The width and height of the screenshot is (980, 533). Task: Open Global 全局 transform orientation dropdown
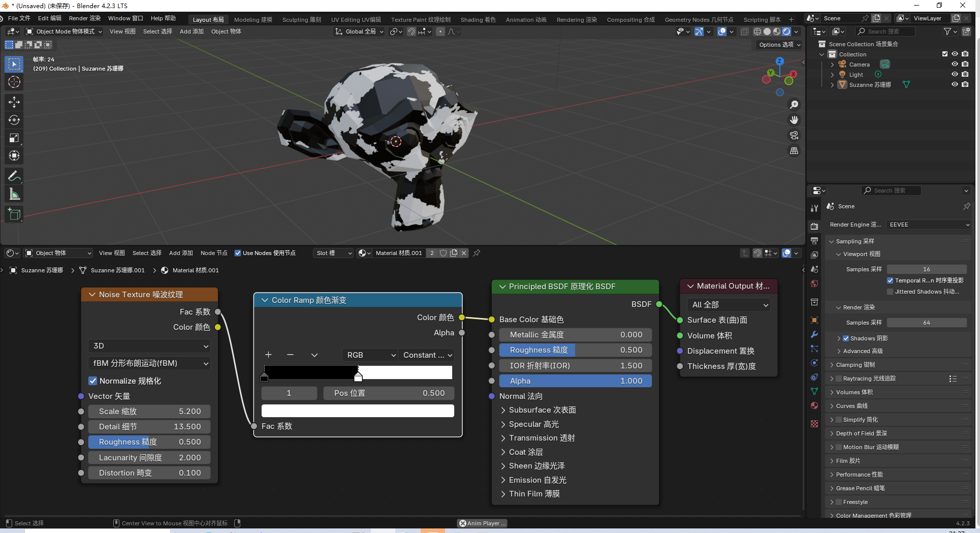[359, 32]
